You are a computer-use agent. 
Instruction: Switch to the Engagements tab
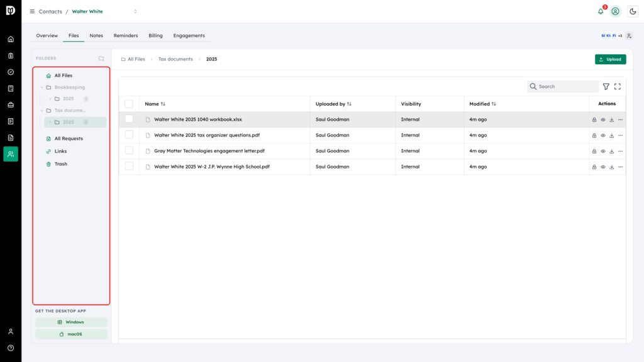(x=189, y=36)
